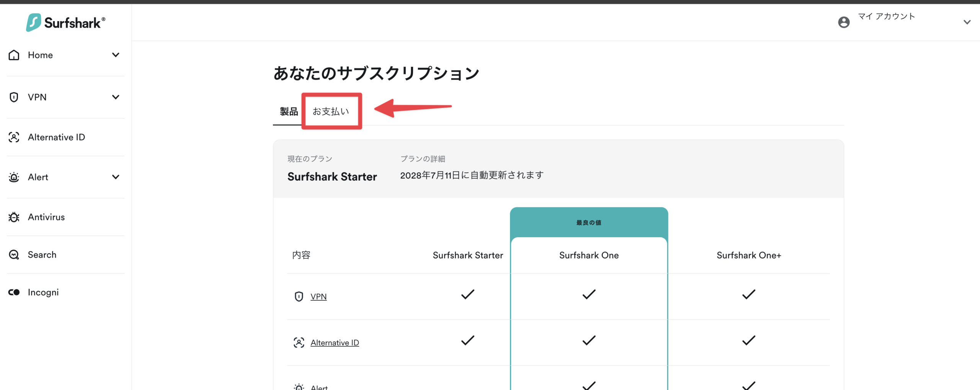Click the 2028年7月11日 auto-renew text
This screenshot has width=980, height=390.
(472, 175)
